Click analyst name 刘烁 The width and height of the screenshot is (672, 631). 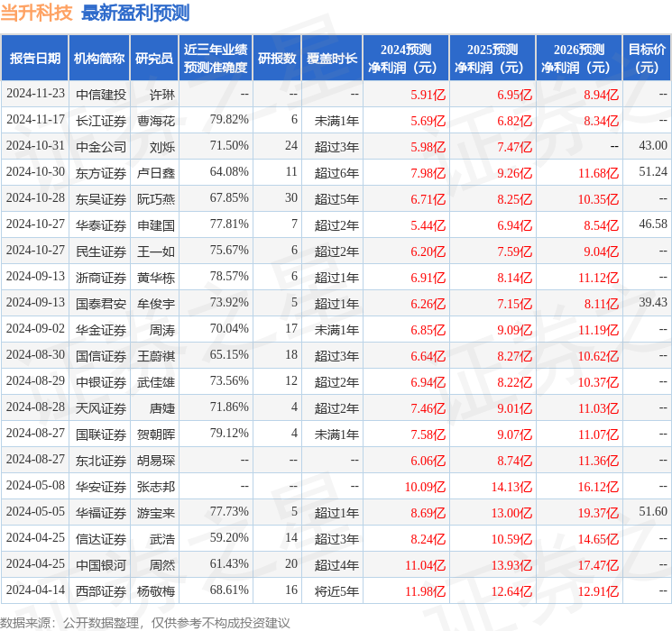pyautogui.click(x=162, y=147)
